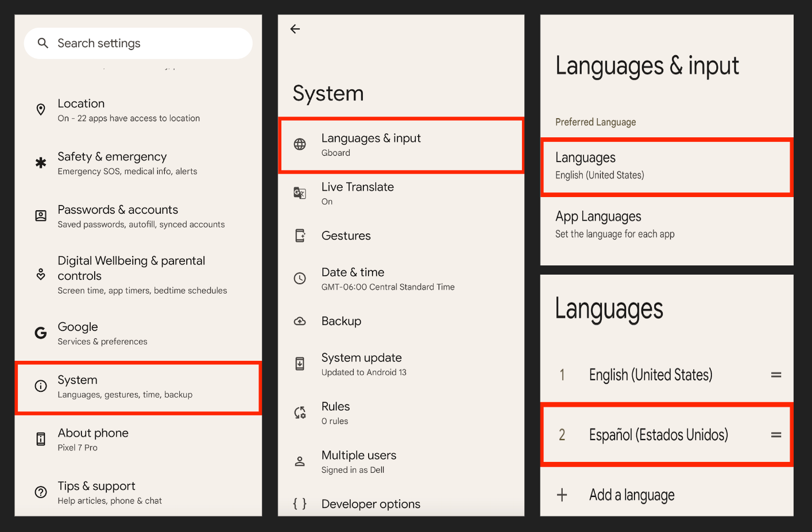This screenshot has width=812, height=532.
Task: Open Safety & emergency settings
Action: (138, 163)
